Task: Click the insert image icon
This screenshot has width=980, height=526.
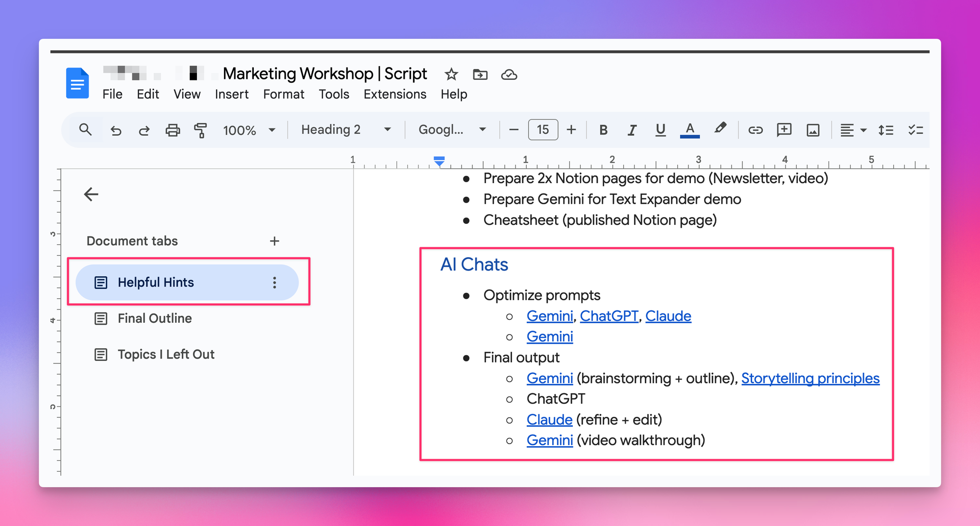Action: (x=813, y=130)
